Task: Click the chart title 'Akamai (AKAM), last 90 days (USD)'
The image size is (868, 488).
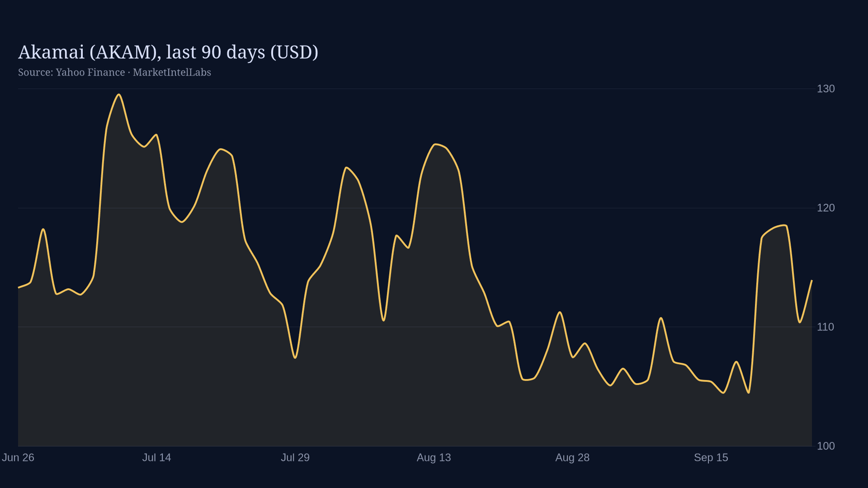Action: coord(168,52)
